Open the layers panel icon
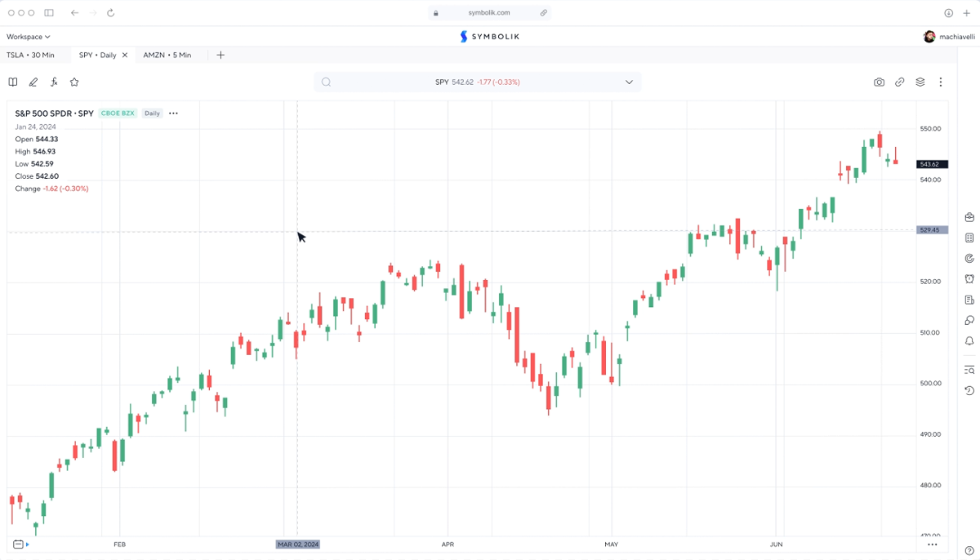 click(x=920, y=82)
